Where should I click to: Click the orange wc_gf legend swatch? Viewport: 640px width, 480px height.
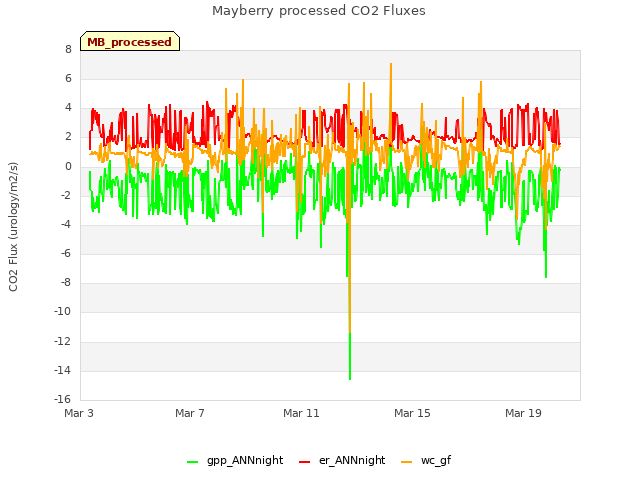point(407,462)
